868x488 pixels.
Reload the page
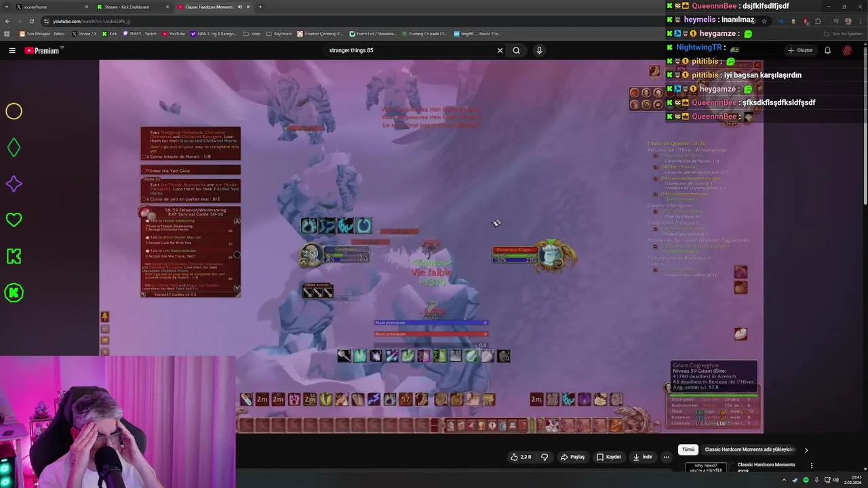(x=32, y=21)
